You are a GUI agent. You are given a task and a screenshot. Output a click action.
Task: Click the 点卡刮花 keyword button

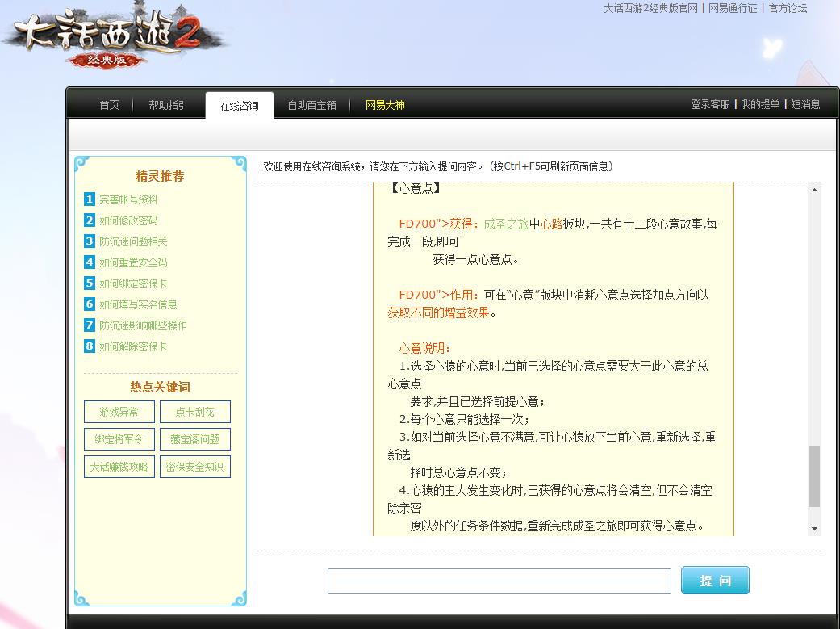click(x=195, y=412)
